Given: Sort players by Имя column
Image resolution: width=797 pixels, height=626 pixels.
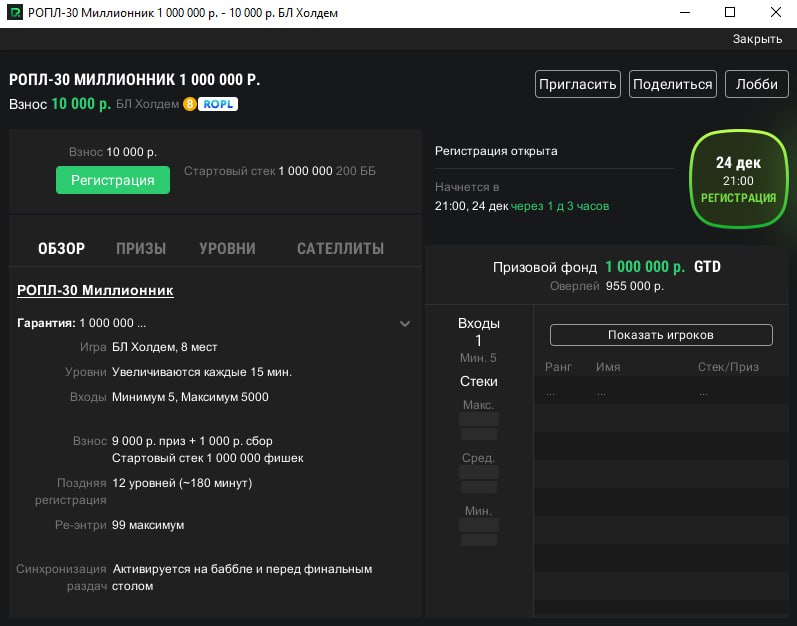Looking at the screenshot, I should [608, 367].
